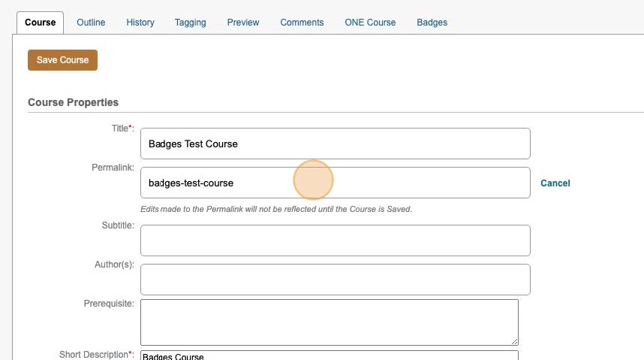
Task: Click the Title label
Action: 123,129
